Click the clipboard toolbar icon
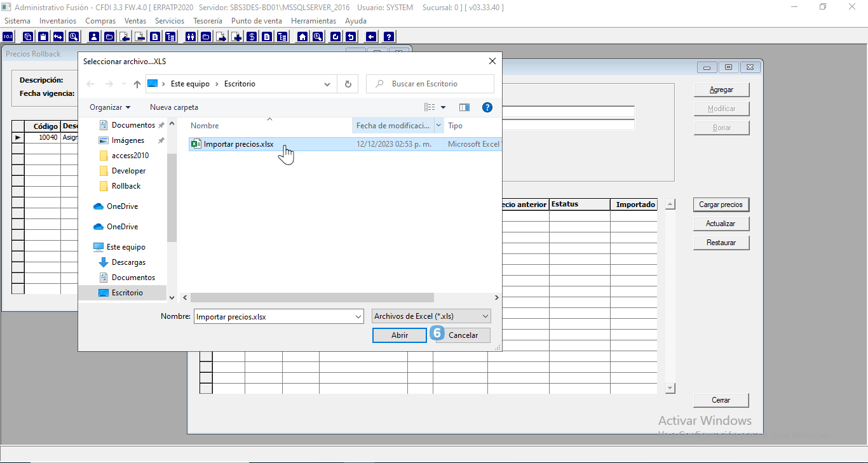Viewport: 868px width, 463px height. point(43,37)
